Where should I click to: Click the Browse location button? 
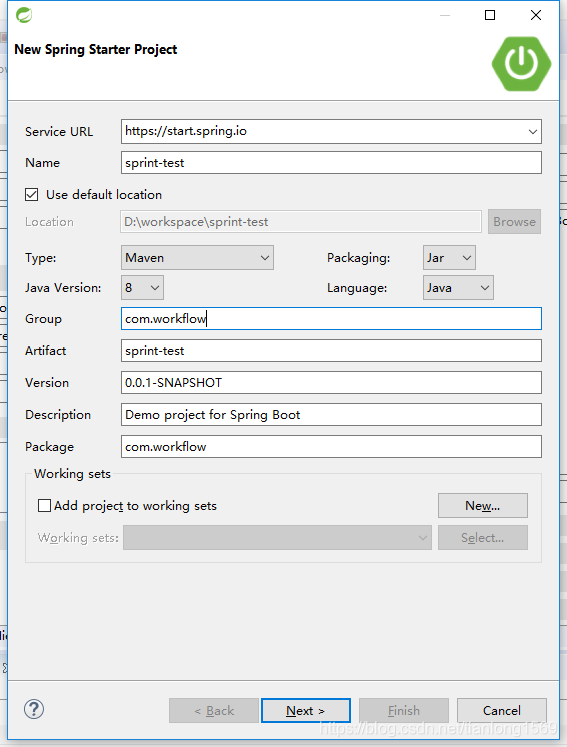click(514, 222)
